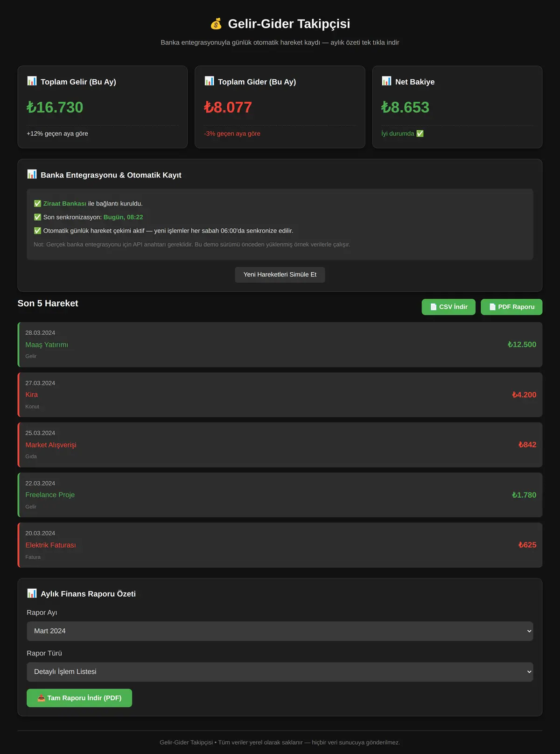Image resolution: width=560 pixels, height=754 pixels.
Task: Open the Rapor Türü dropdown
Action: (x=280, y=672)
